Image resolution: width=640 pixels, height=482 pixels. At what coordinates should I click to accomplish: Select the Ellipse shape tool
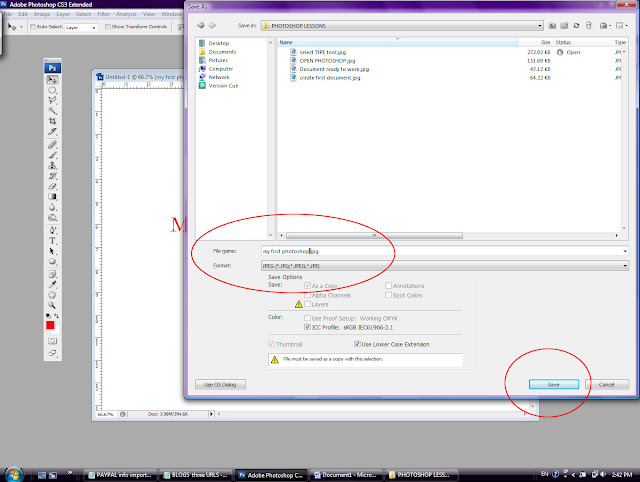[52, 262]
